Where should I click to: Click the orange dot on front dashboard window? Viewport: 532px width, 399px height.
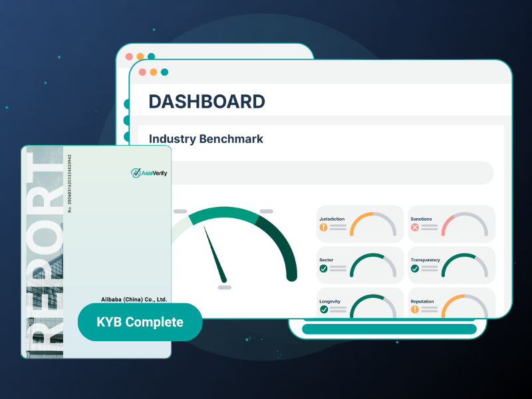(154, 72)
